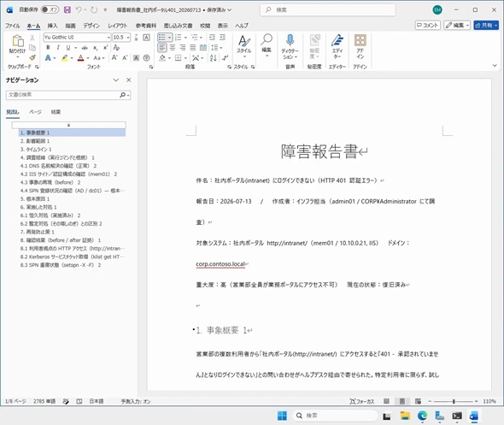Toggle bulleted list formatting
Viewport: 504px width, 425px height.
click(162, 38)
